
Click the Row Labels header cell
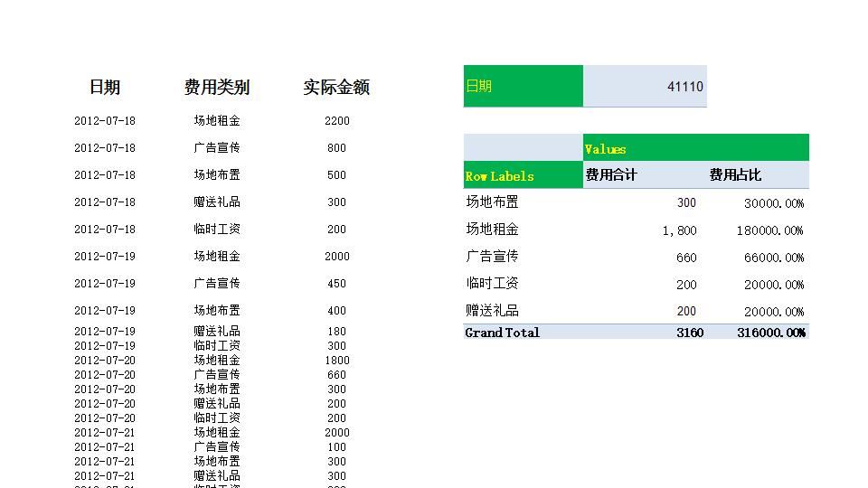[524, 174]
